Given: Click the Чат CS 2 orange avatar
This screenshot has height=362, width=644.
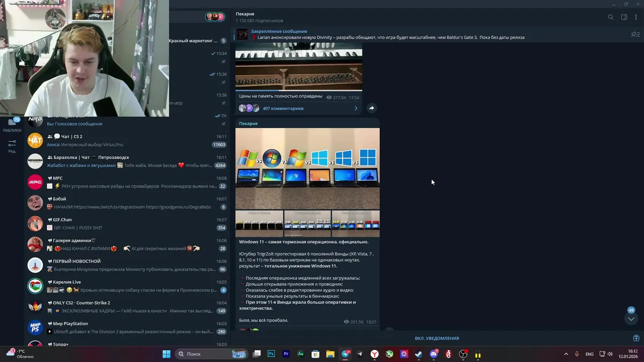Looking at the screenshot, I should (35, 140).
